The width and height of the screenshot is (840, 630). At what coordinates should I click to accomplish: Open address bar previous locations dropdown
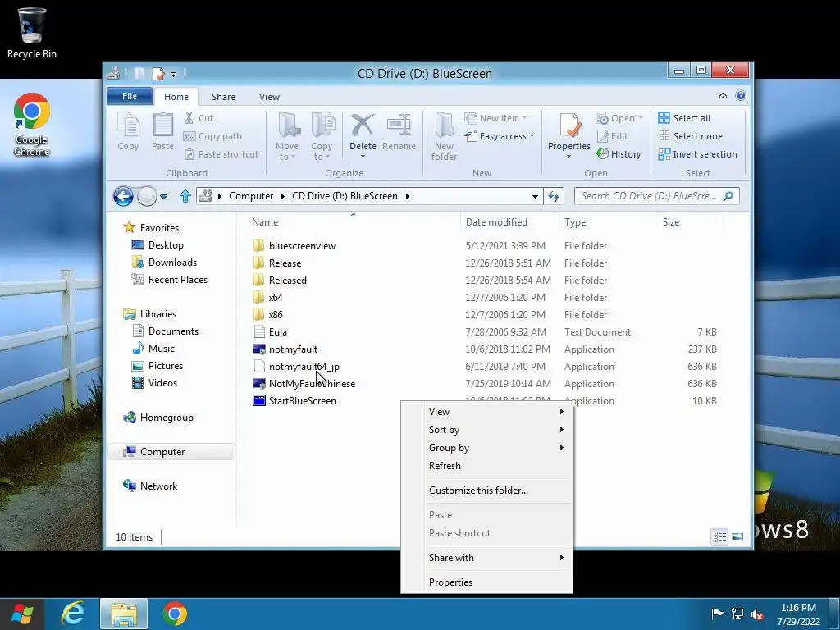pyautogui.click(x=535, y=197)
